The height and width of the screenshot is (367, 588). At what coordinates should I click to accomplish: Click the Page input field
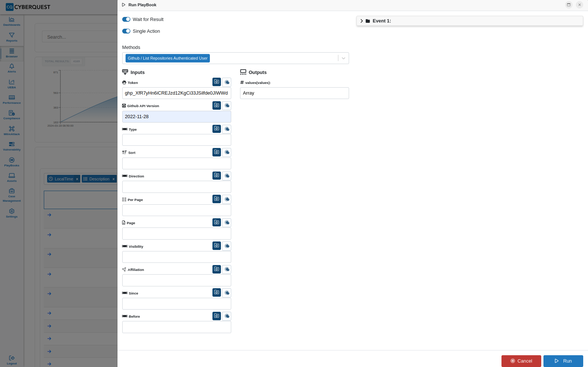pos(177,233)
